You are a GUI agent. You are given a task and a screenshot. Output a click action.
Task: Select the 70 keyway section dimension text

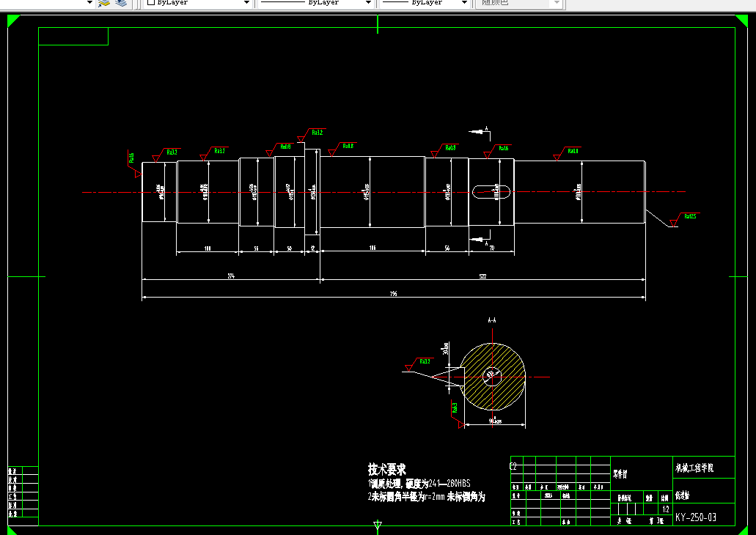pos(492,248)
